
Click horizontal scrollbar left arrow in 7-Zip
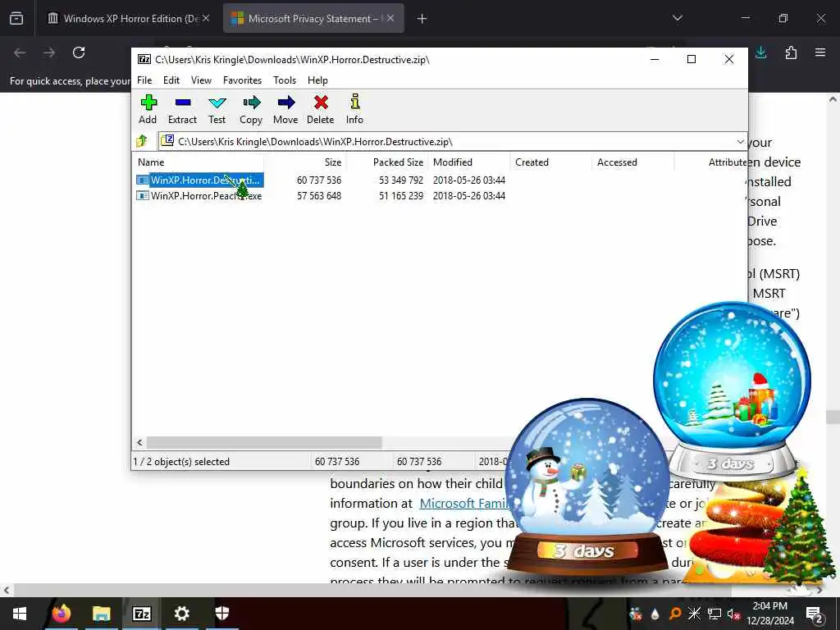[x=139, y=442]
